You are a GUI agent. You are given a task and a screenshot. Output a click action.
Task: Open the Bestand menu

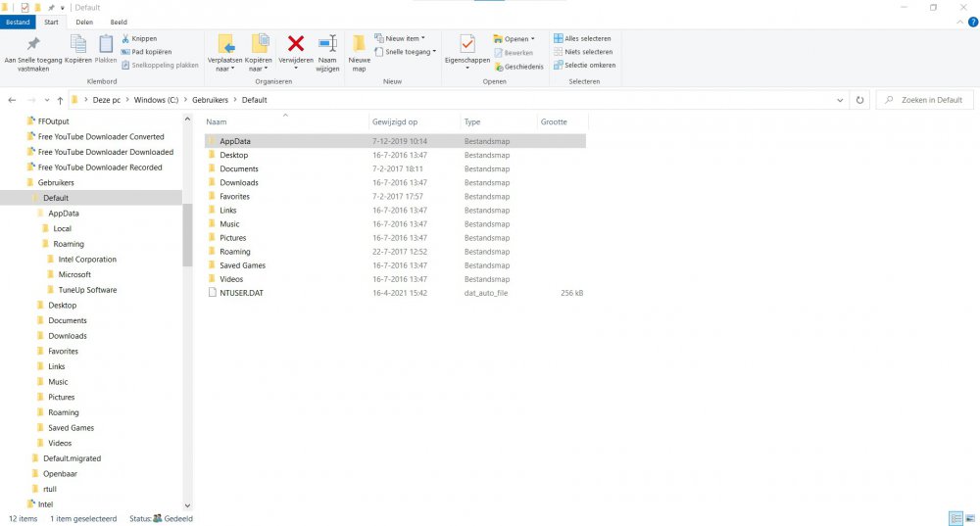[x=18, y=22]
